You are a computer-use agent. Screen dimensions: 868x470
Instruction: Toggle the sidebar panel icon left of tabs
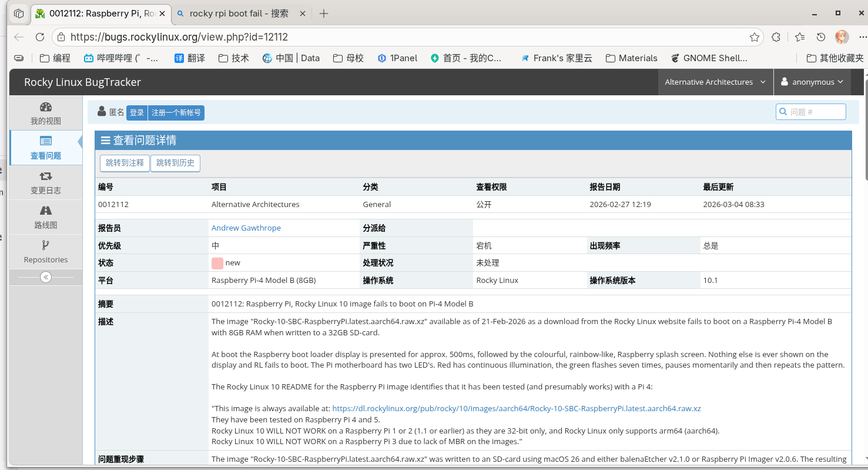[x=18, y=13]
